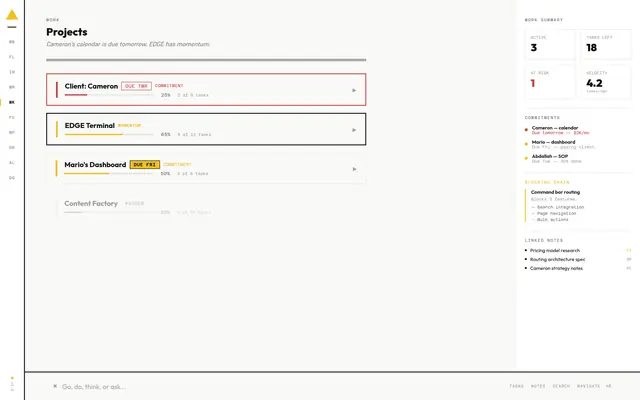This screenshot has height=400, width=640.
Task: Open the 'Routing architecture spec' linked note
Action: [x=557, y=260]
